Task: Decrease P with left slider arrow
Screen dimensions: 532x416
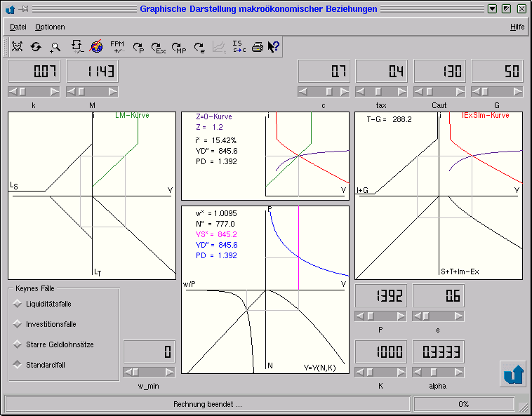Action: pyautogui.click(x=359, y=316)
